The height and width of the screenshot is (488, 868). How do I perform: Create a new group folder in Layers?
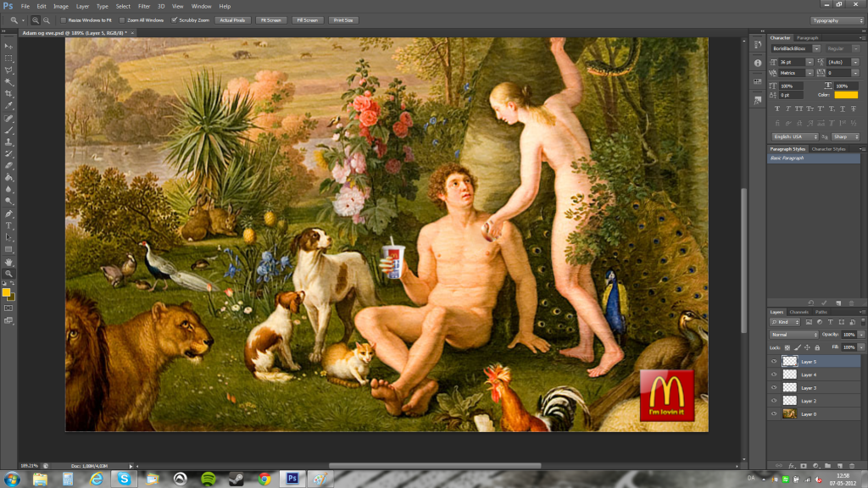(827, 466)
